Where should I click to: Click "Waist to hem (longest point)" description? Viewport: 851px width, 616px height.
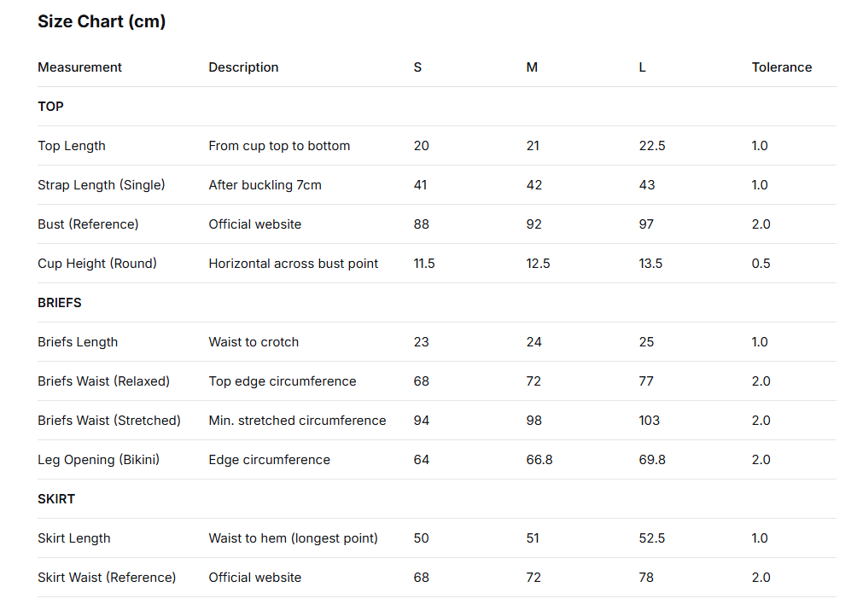tap(293, 538)
